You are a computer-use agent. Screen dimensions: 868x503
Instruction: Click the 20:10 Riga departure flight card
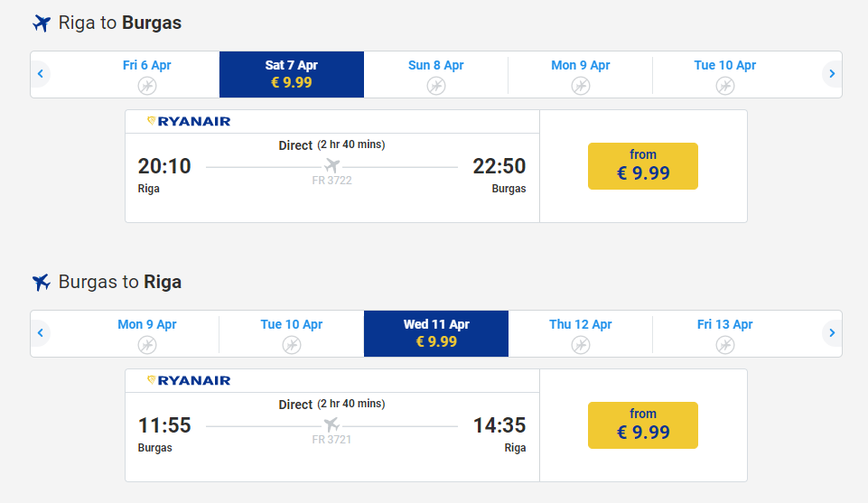coord(332,166)
